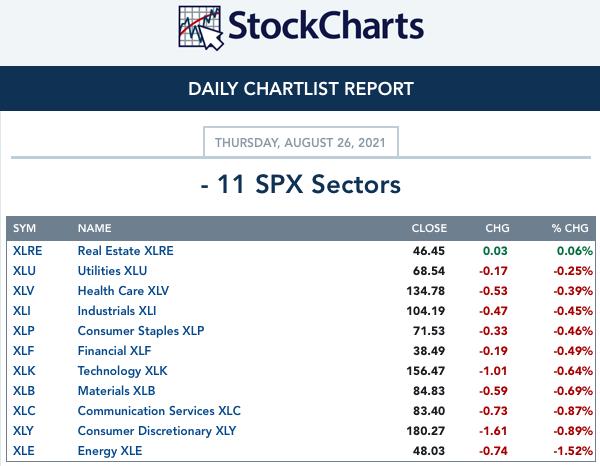Click the 11 SPX Sectors heading
600x466 pixels.
300,184
